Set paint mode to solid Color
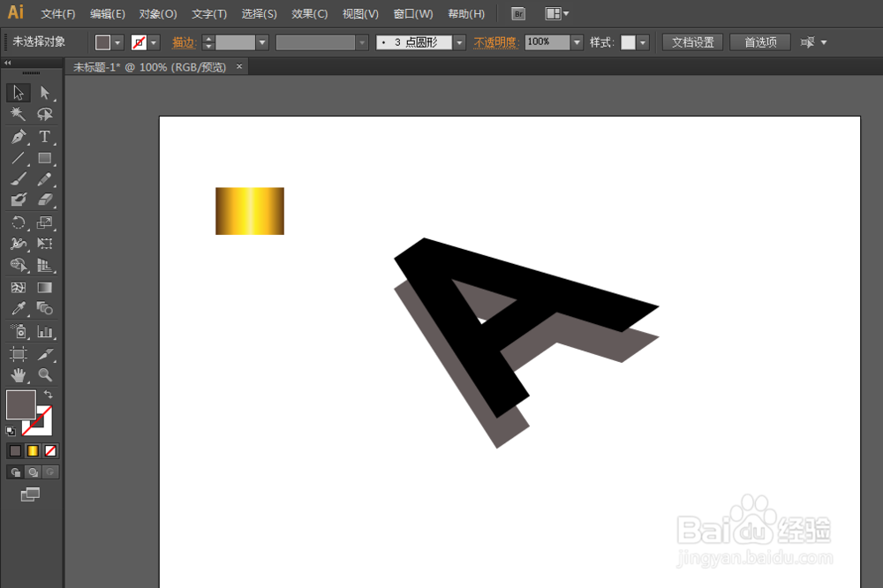Viewport: 883px width, 588px height. pos(16,450)
